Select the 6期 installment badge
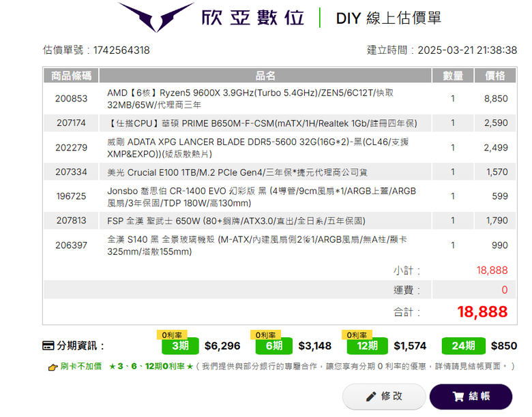Viewport: 532px width, 417px height. pos(274,346)
